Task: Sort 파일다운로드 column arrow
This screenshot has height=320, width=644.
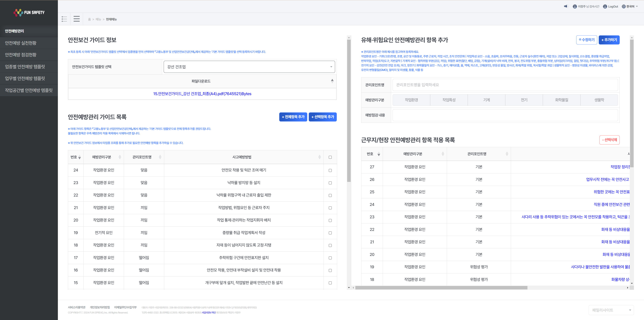Action: point(332,81)
